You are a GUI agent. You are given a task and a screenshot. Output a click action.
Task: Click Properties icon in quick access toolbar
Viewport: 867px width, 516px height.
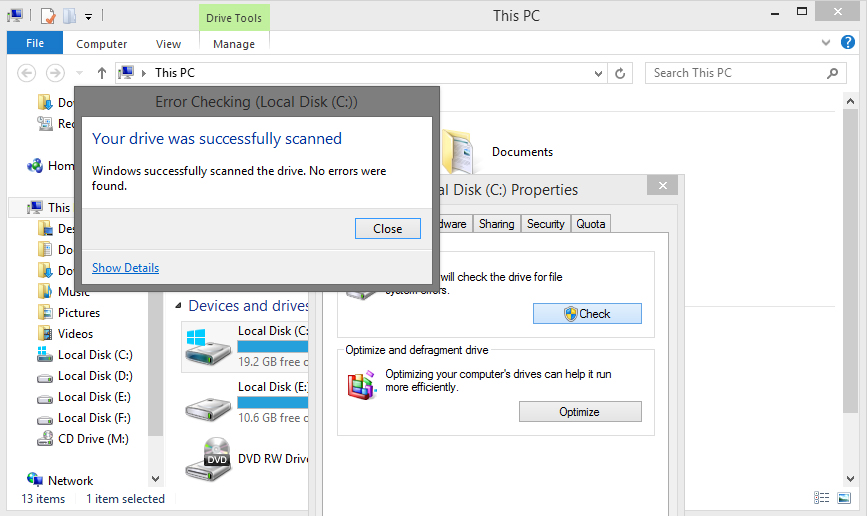pos(47,16)
